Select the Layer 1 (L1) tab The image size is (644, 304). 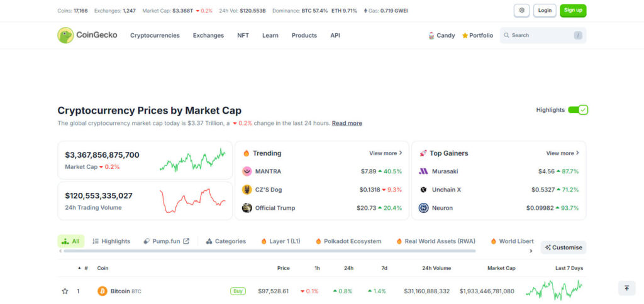(280, 241)
